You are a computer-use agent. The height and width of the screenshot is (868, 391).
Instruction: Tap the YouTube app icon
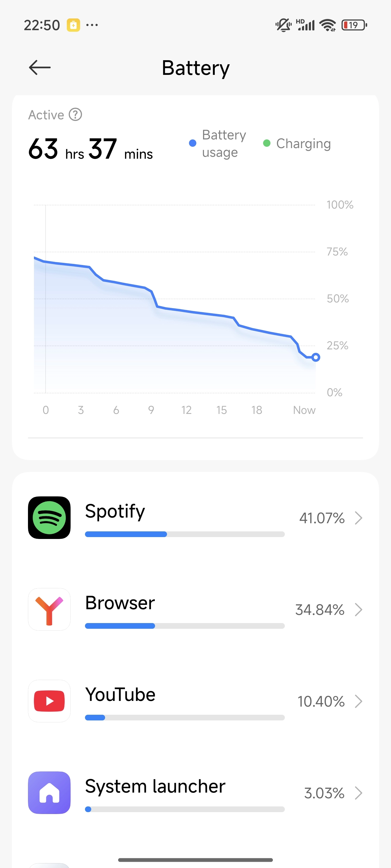pyautogui.click(x=49, y=701)
